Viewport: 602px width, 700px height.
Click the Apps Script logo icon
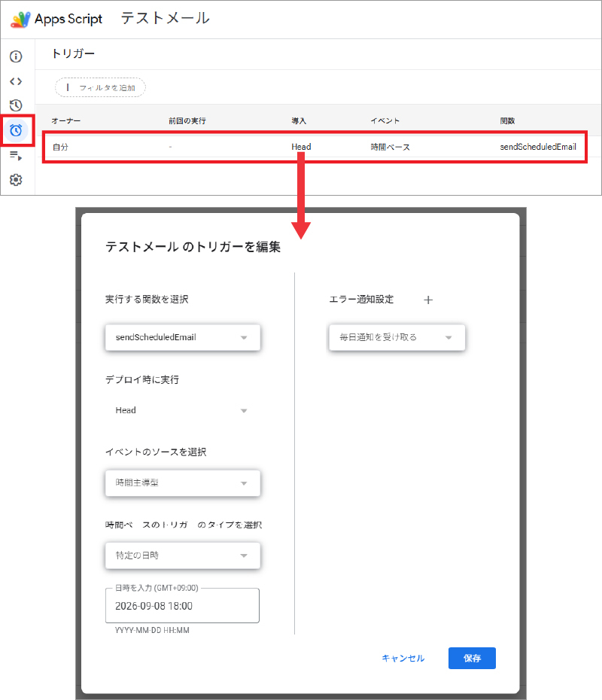pos(20,20)
